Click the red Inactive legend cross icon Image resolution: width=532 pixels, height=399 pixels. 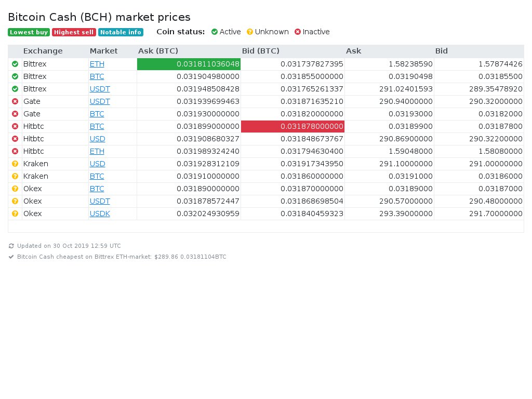pos(298,32)
